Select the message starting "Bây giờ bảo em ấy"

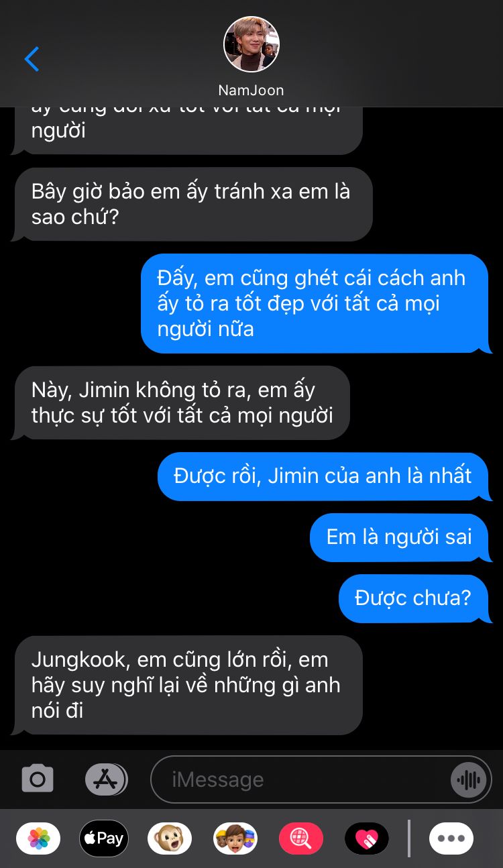(x=192, y=204)
